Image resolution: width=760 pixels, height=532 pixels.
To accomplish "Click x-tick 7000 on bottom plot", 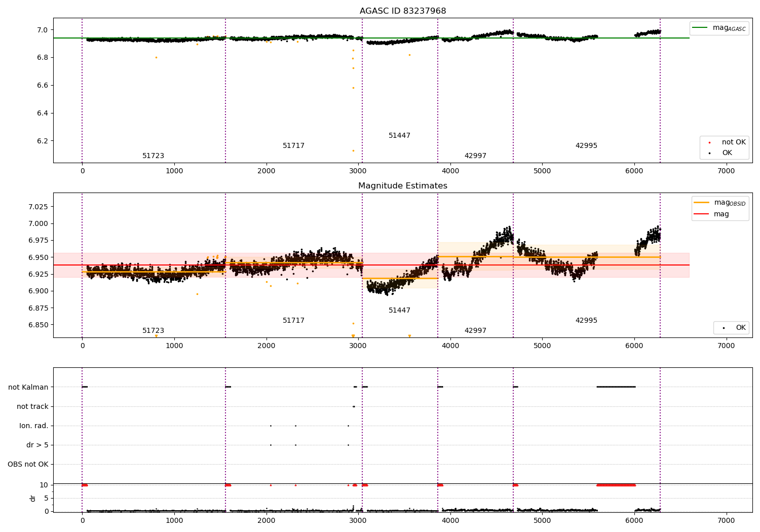I will click(x=726, y=520).
